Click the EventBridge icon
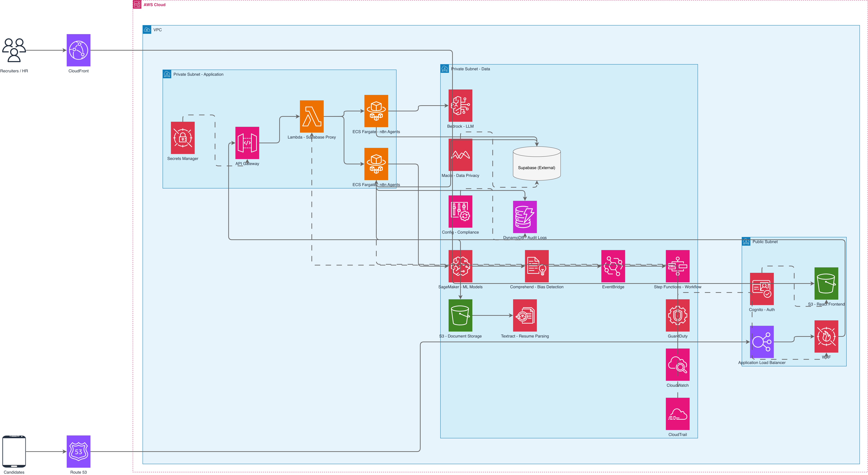The height and width of the screenshot is (475, 868). tap(613, 266)
